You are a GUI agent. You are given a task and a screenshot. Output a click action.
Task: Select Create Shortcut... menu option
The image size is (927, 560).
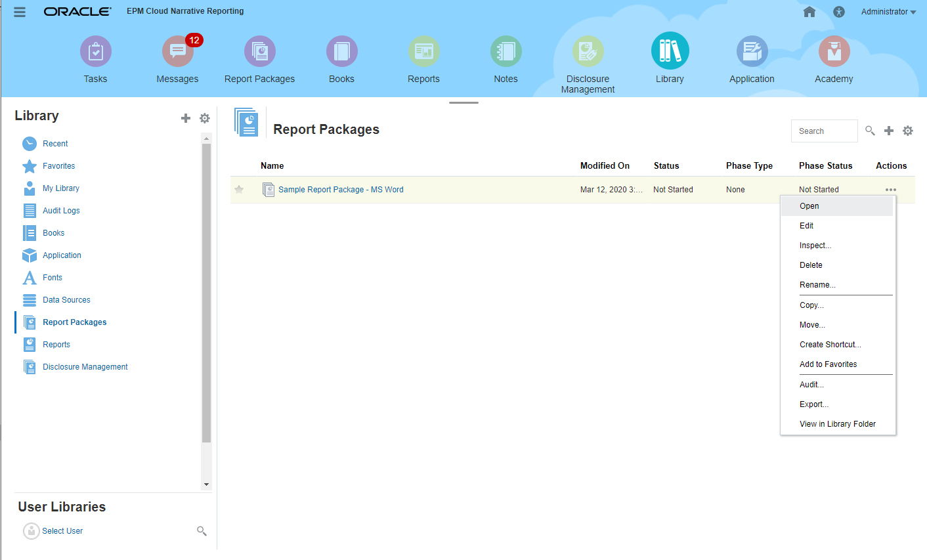coord(837,345)
